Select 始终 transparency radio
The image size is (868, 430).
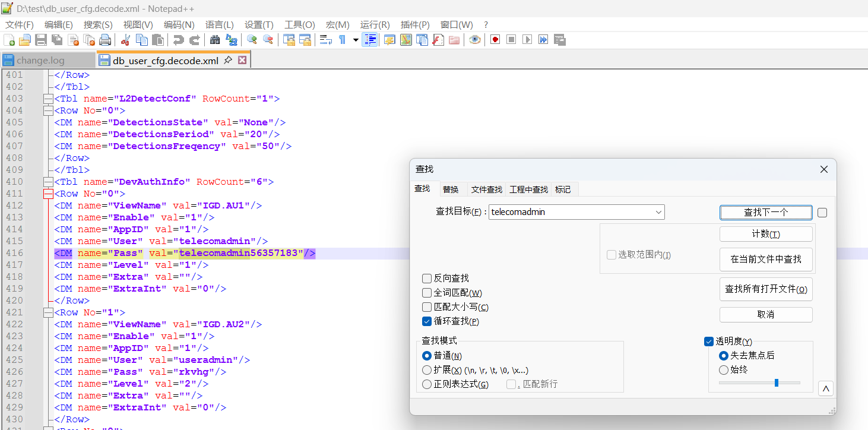724,369
